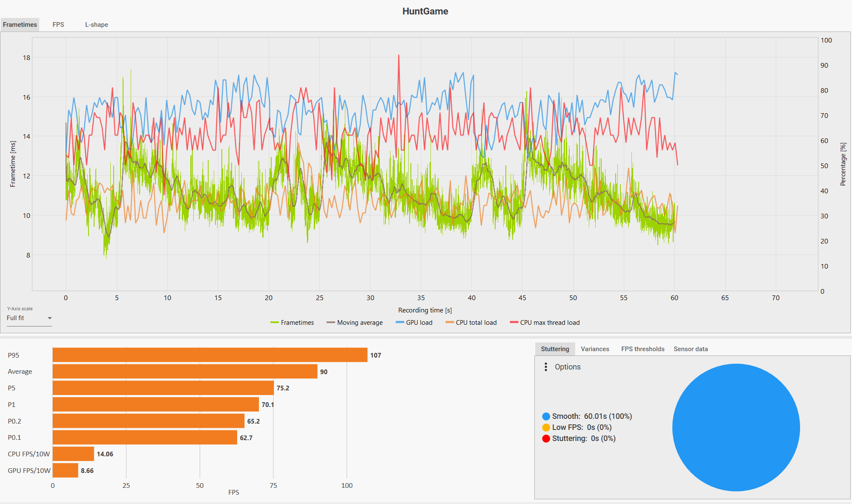Click the blue Smooth legend dot
This screenshot has height=504, width=852.
546,416
